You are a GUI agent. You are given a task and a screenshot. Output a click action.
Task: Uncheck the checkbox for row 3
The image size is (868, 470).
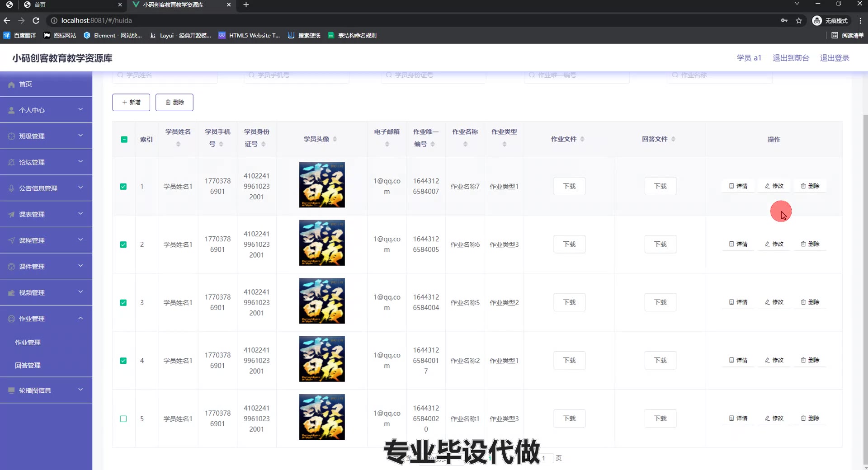coord(123,303)
